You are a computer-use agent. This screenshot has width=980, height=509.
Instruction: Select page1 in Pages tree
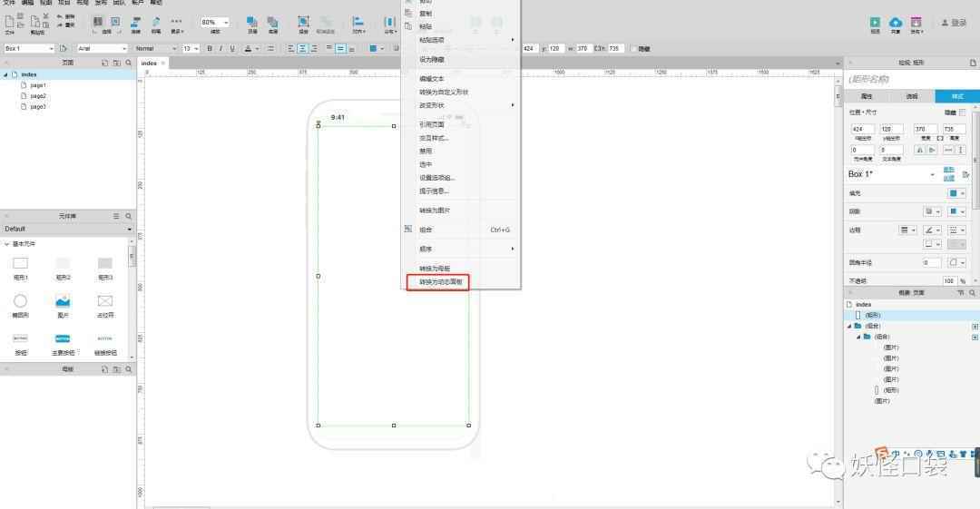pyautogui.click(x=38, y=85)
